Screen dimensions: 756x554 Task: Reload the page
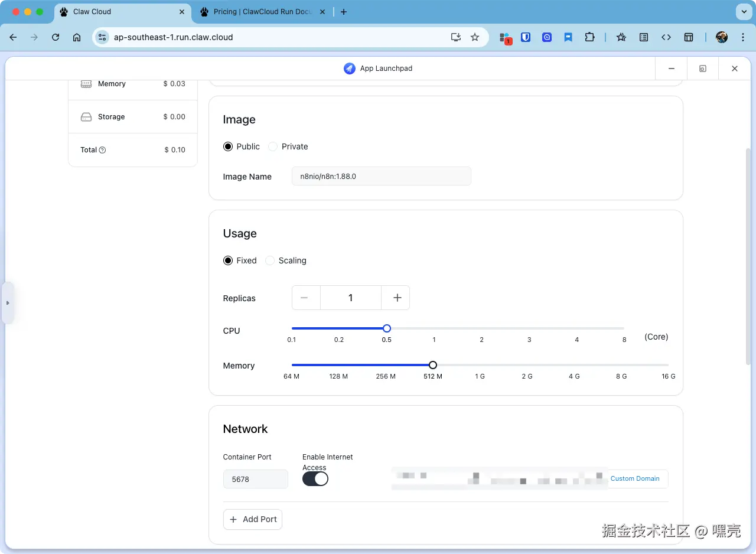pos(56,37)
